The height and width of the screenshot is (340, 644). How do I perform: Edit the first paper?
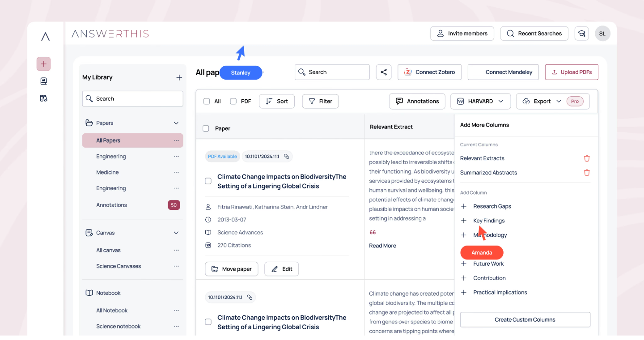tap(282, 269)
